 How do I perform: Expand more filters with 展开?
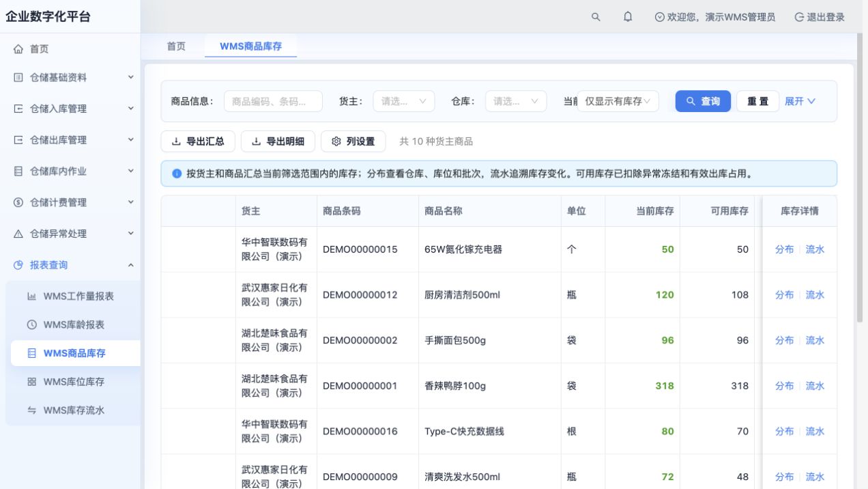point(800,101)
